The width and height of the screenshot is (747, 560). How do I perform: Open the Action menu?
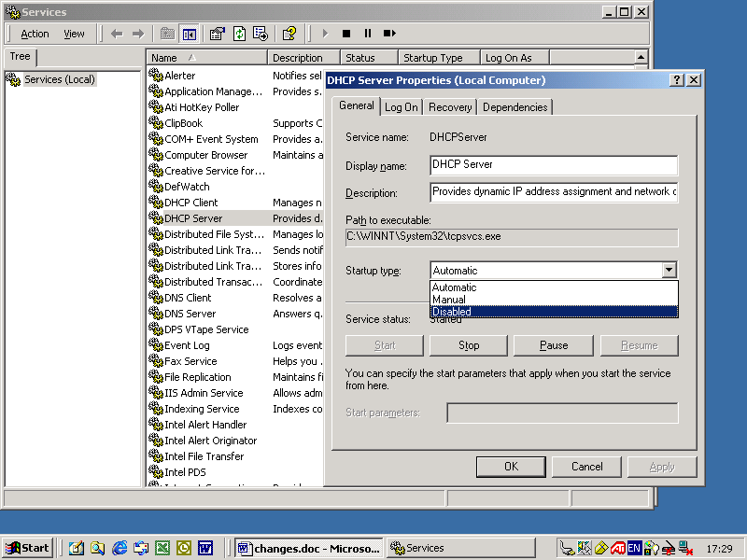pos(35,34)
